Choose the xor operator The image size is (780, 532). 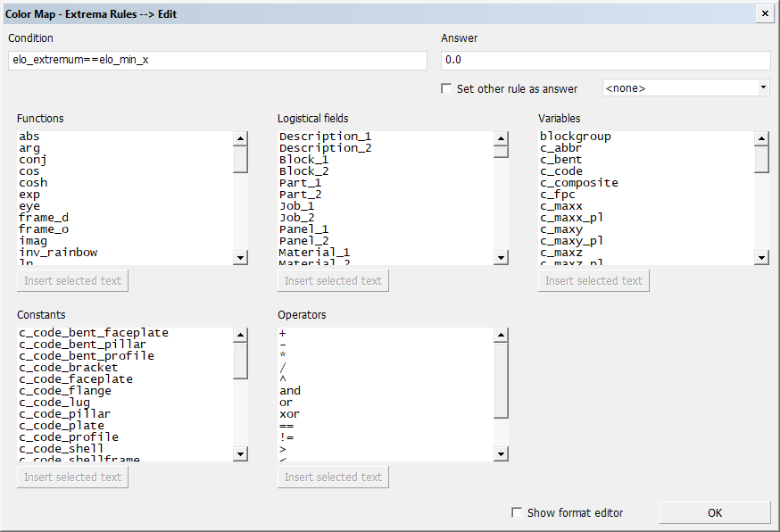(x=288, y=414)
